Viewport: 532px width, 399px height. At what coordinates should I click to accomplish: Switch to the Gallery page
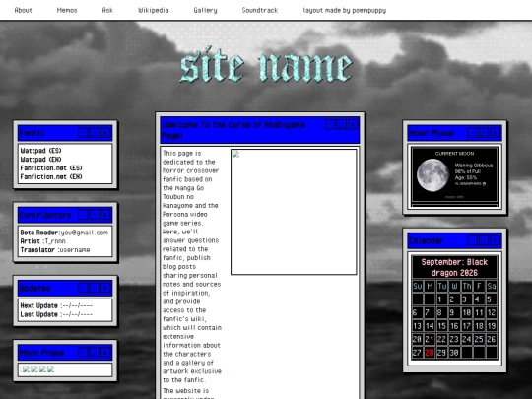pos(205,10)
